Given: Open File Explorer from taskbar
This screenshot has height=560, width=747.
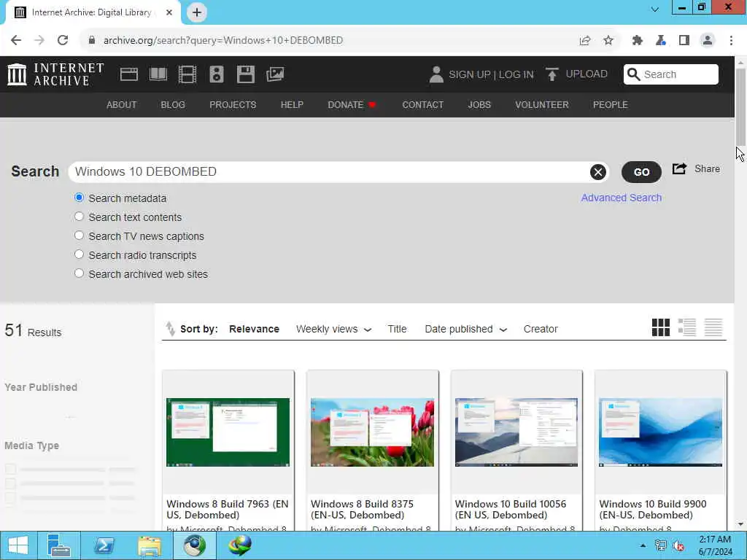Looking at the screenshot, I should [150, 545].
